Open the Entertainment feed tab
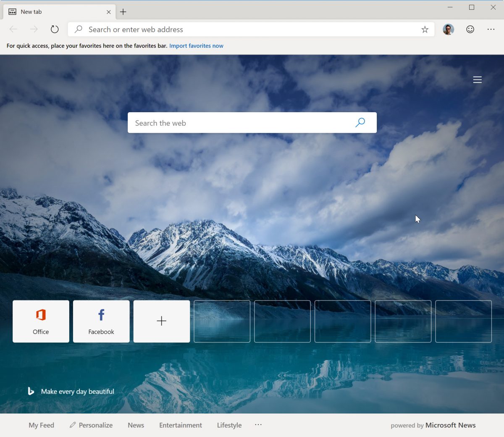Viewport: 504px width, 437px height. 181,425
